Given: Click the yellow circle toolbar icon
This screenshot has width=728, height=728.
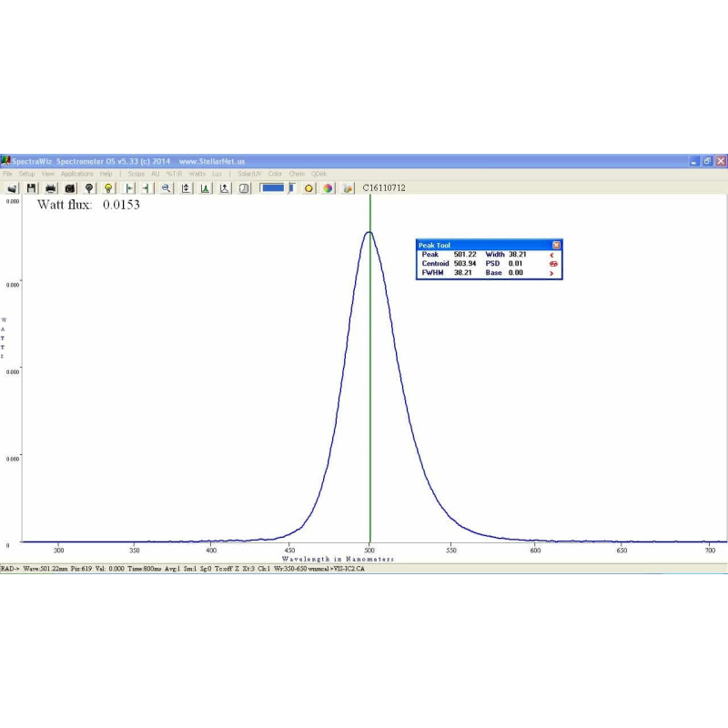Looking at the screenshot, I should pos(309,188).
